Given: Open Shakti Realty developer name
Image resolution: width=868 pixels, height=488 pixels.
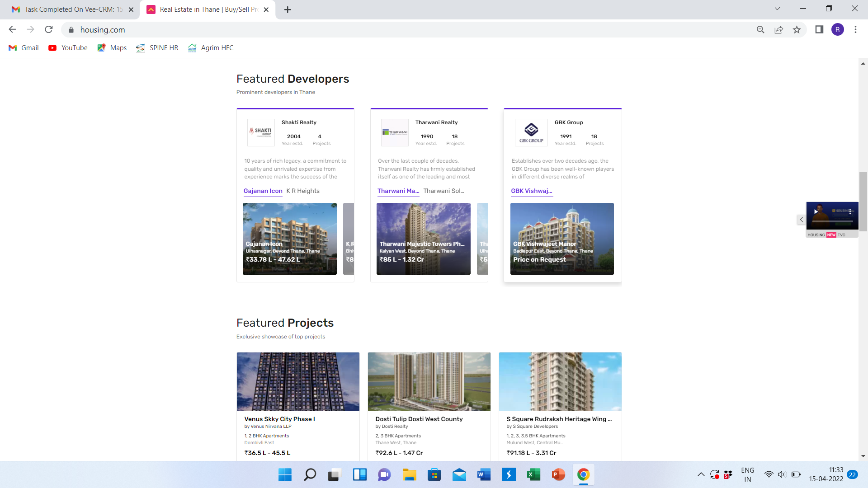Looking at the screenshot, I should (x=299, y=122).
